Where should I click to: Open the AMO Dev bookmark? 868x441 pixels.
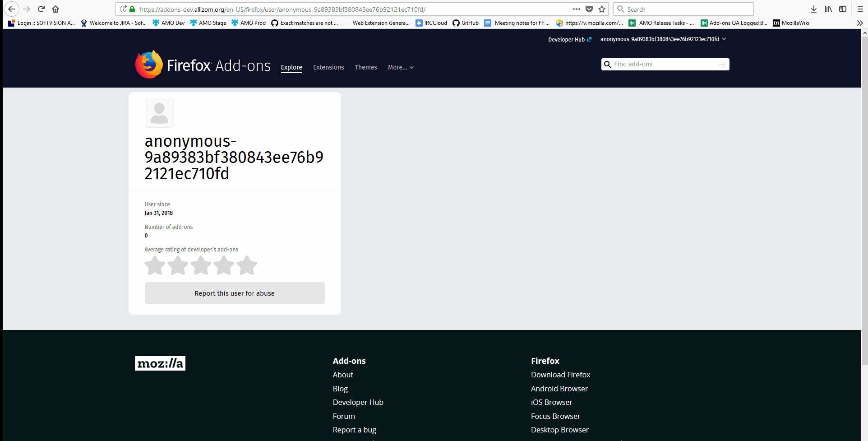click(x=168, y=23)
